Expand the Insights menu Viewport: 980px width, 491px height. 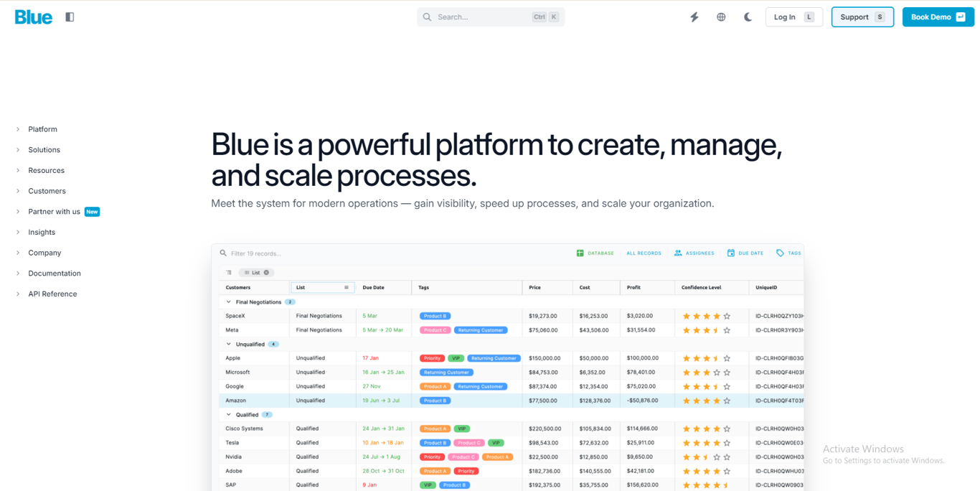[x=42, y=233]
